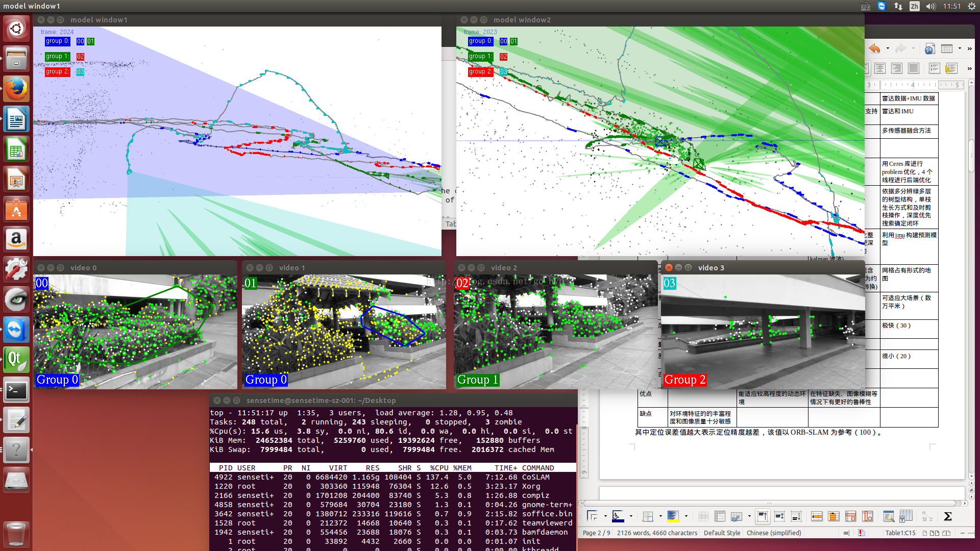Click the Split Cells icon

[x=720, y=516]
